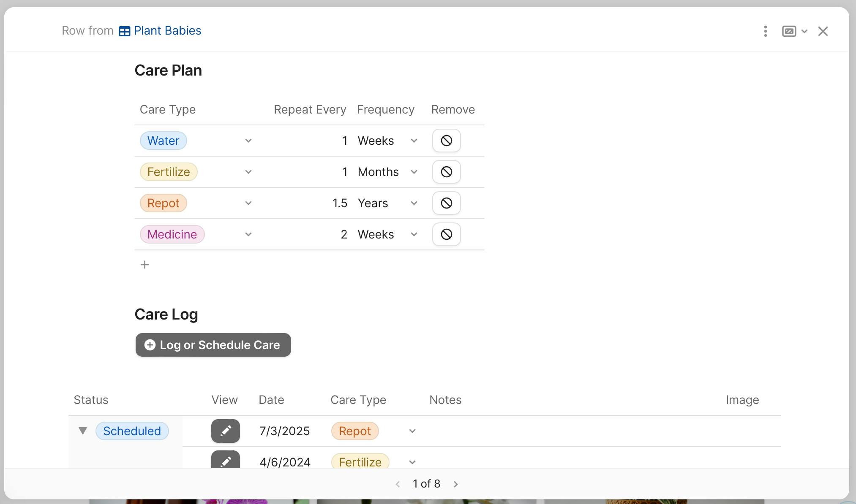Open Water care type dropdown
Viewport: 856px width, 504px height.
[248, 141]
